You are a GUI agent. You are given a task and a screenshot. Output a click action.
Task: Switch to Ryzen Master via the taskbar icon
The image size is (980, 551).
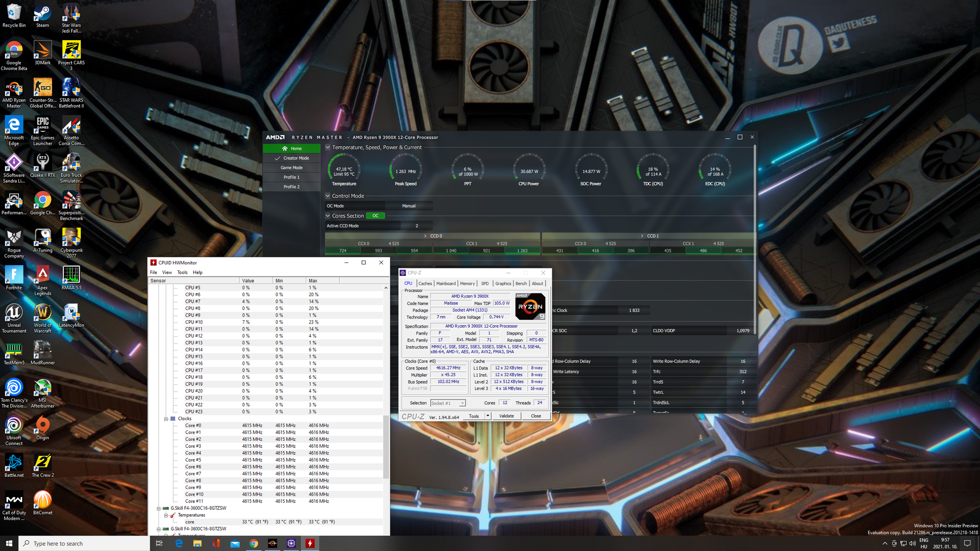click(x=273, y=543)
